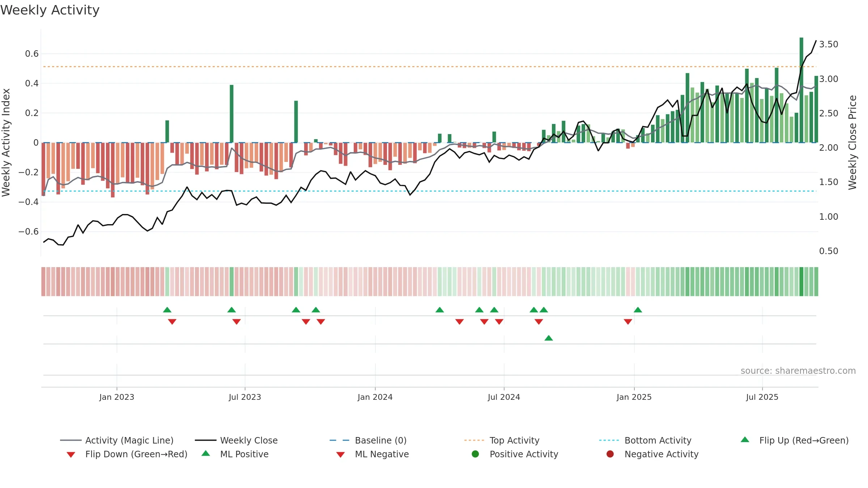The height and width of the screenshot is (488, 868).
Task: Click the first flip-up green triangle after Jan 2023
Action: tap(167, 310)
